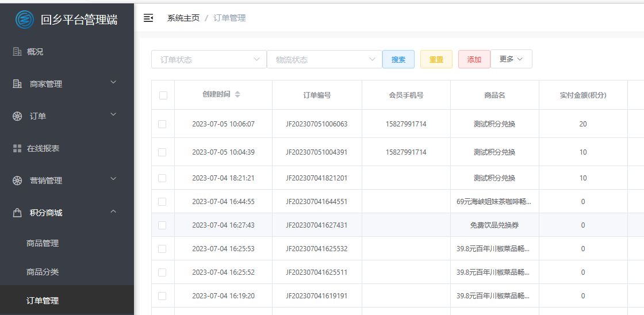The image size is (644, 315).
Task: Check the row for order JF202307051006063
Action: click(162, 124)
